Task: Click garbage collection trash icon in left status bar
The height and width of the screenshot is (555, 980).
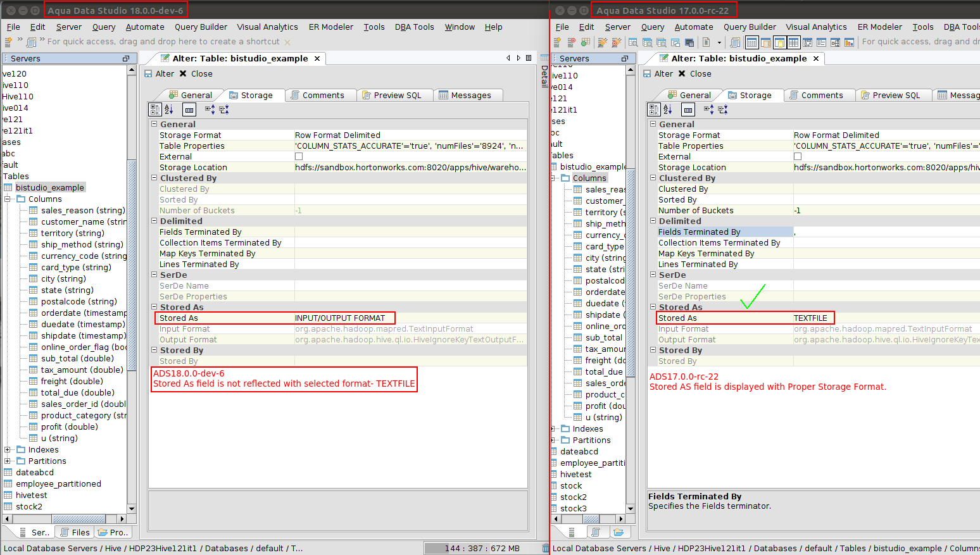Action: tap(546, 548)
